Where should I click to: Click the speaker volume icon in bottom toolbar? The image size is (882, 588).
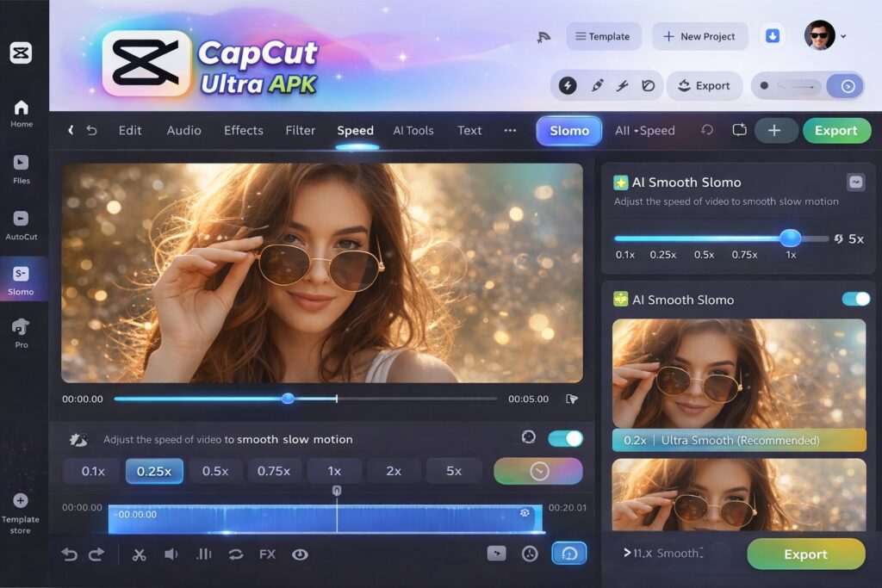171,554
